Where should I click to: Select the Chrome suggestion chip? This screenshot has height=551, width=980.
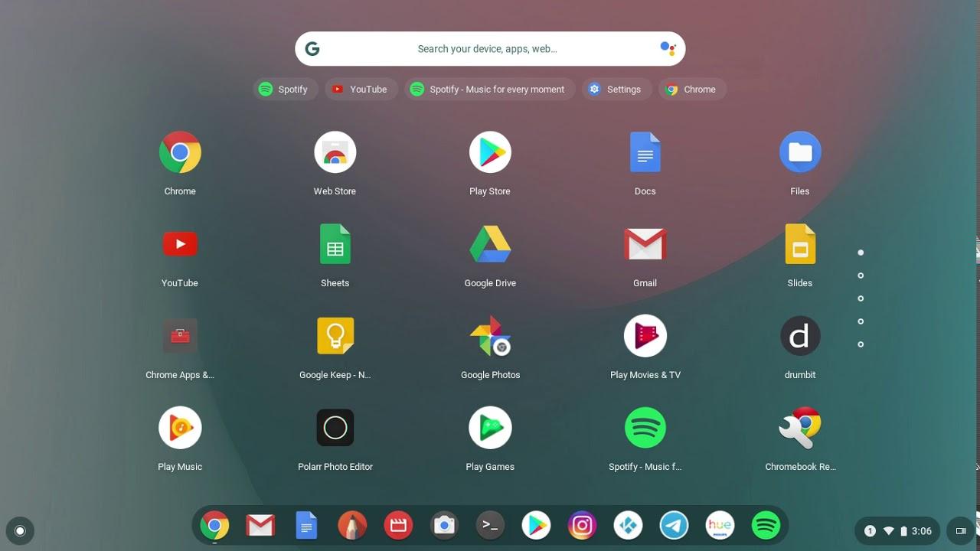[692, 90]
